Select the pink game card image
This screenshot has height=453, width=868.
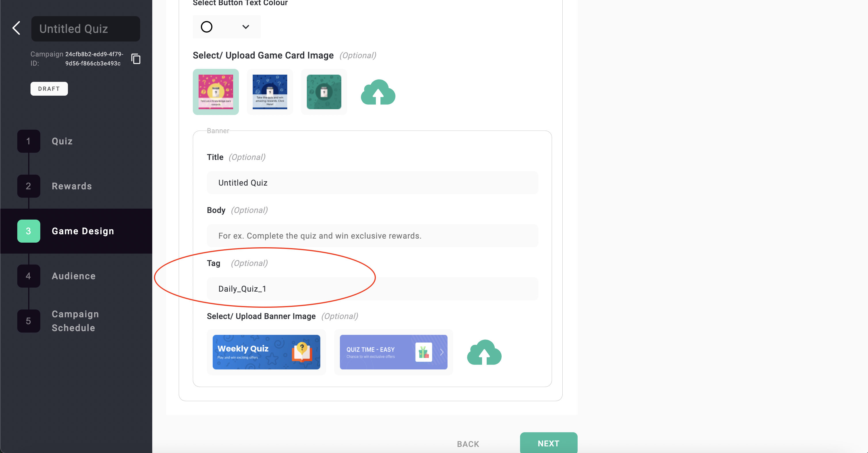[216, 92]
